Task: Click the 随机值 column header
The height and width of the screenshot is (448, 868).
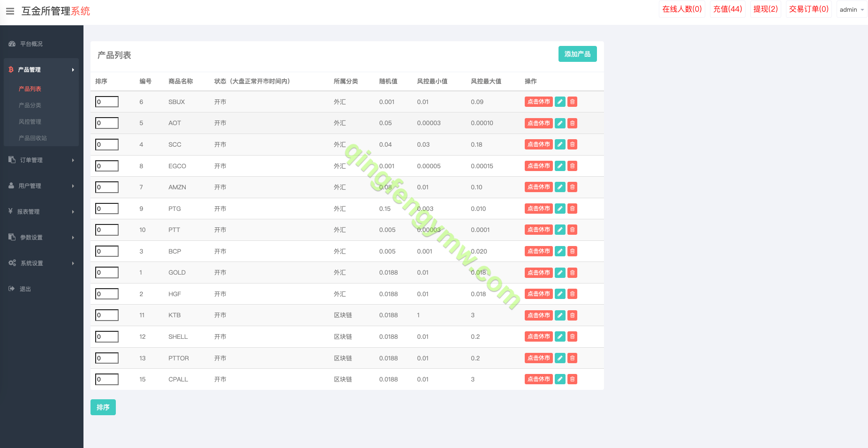Action: (388, 81)
